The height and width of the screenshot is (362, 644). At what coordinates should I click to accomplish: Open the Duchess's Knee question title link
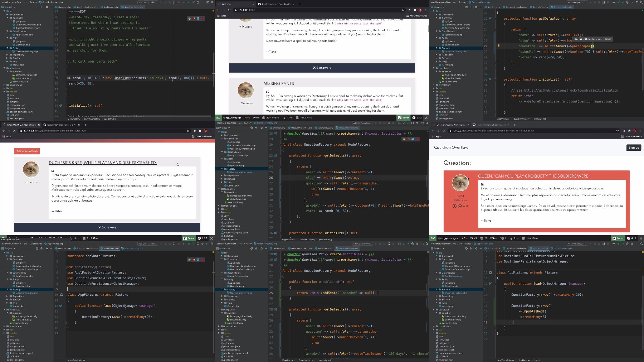(103, 163)
